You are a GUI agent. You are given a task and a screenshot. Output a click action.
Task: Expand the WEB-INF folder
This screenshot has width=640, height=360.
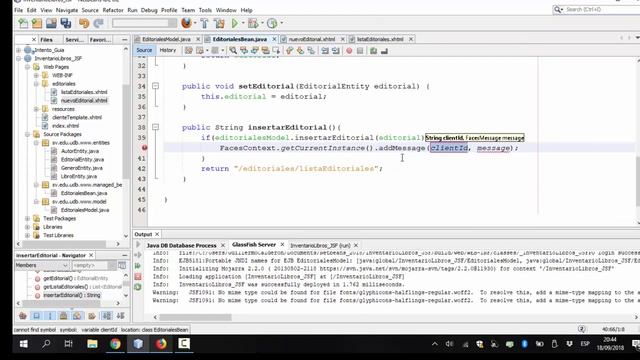pyautogui.click(x=36, y=75)
